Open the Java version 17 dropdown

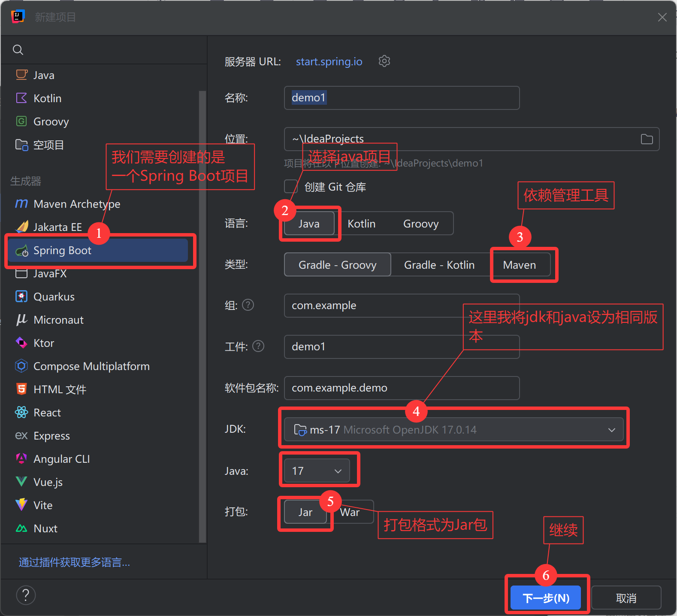click(x=317, y=471)
